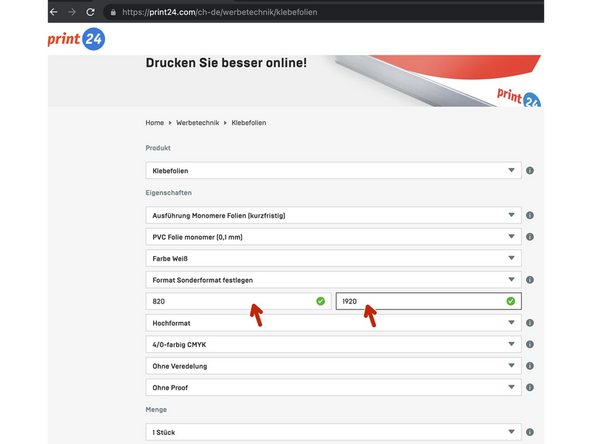Image resolution: width=592 pixels, height=444 pixels.
Task: Click the height field containing 1920
Action: point(429,301)
